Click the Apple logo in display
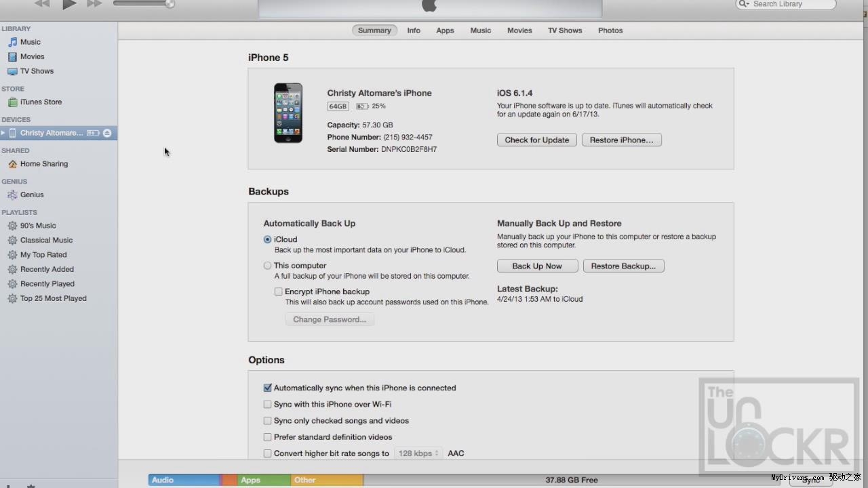 click(429, 5)
